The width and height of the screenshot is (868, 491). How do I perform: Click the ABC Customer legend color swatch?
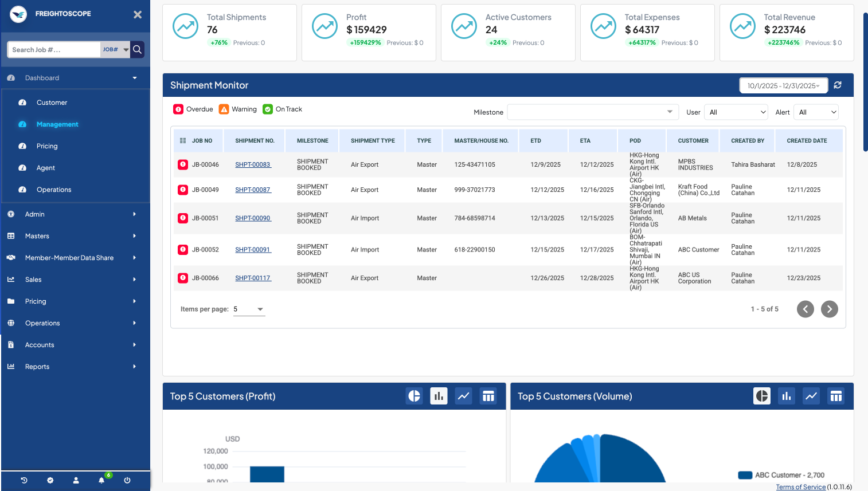(745, 475)
